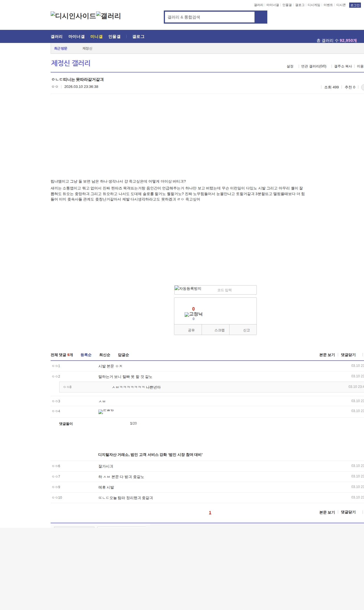Type in the 갤러리 & 통합검색 search field
The width and height of the screenshot is (364, 610).
coord(210,17)
